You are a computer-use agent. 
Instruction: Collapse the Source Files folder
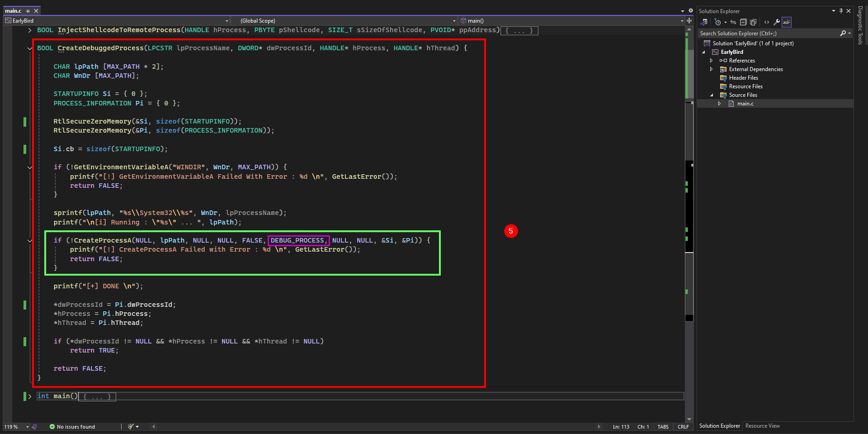pos(712,95)
